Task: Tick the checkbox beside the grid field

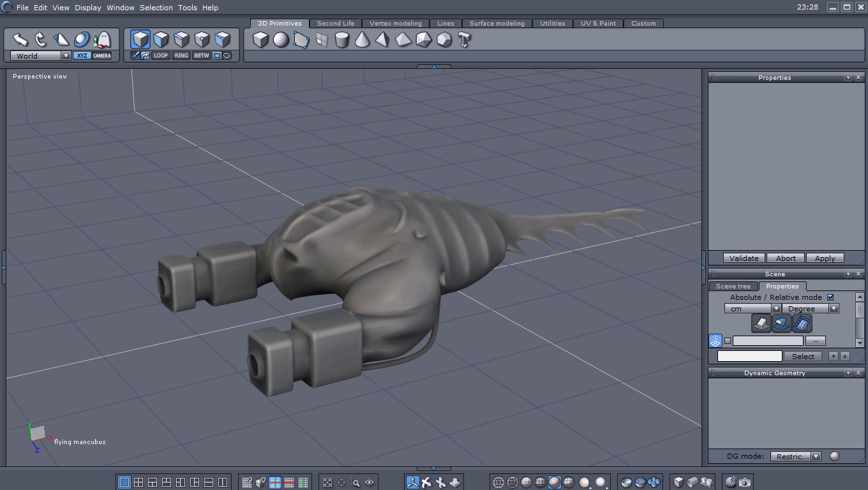Action: [x=728, y=341]
